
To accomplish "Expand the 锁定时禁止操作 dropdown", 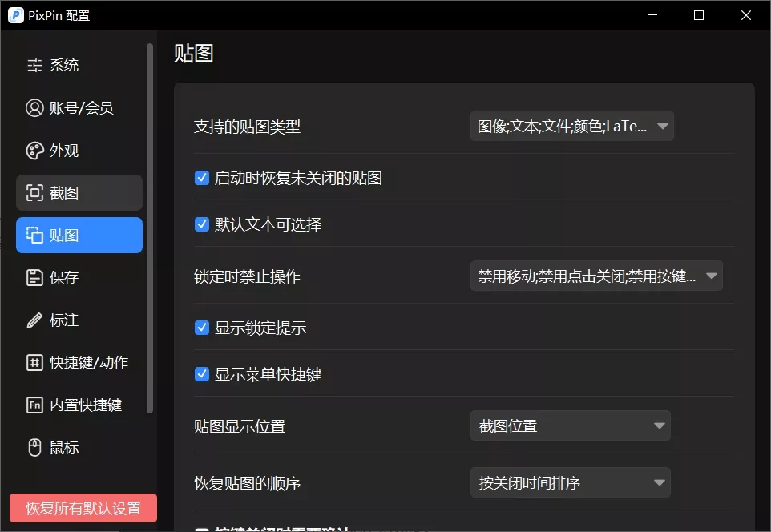I will pos(596,276).
